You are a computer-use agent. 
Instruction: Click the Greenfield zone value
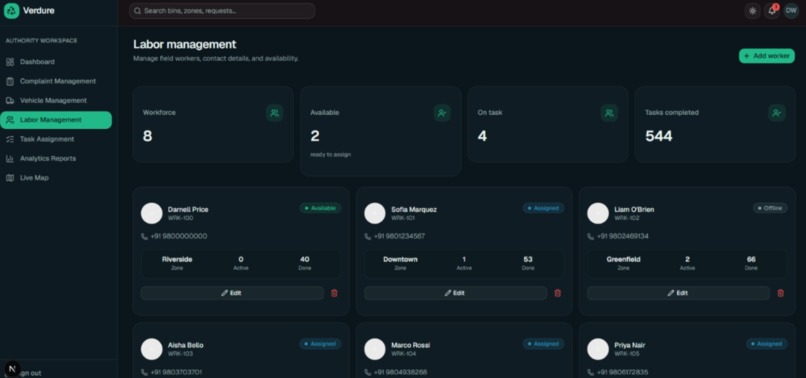pyautogui.click(x=624, y=260)
